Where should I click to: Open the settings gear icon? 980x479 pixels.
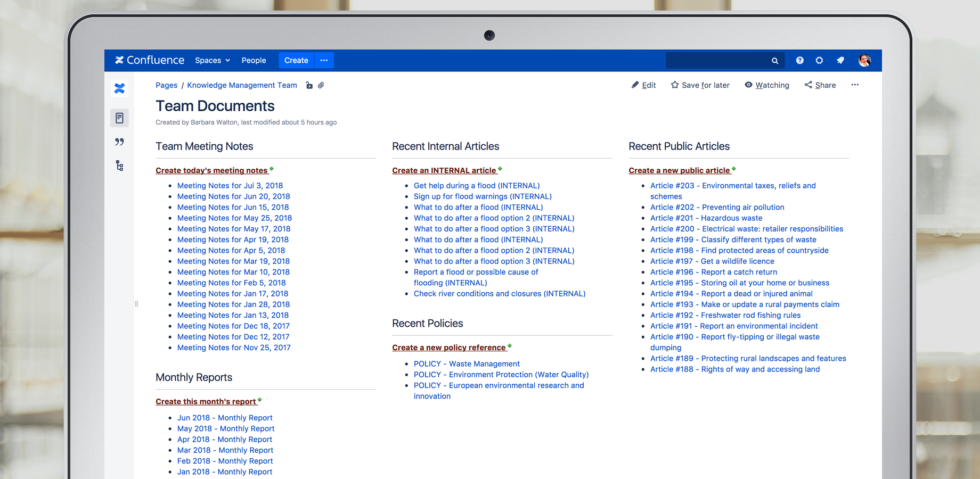[819, 61]
